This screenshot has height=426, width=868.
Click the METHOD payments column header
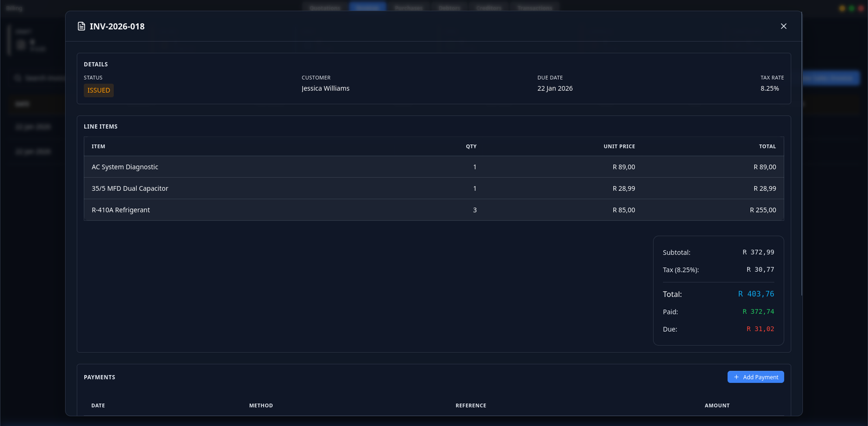[261, 405]
